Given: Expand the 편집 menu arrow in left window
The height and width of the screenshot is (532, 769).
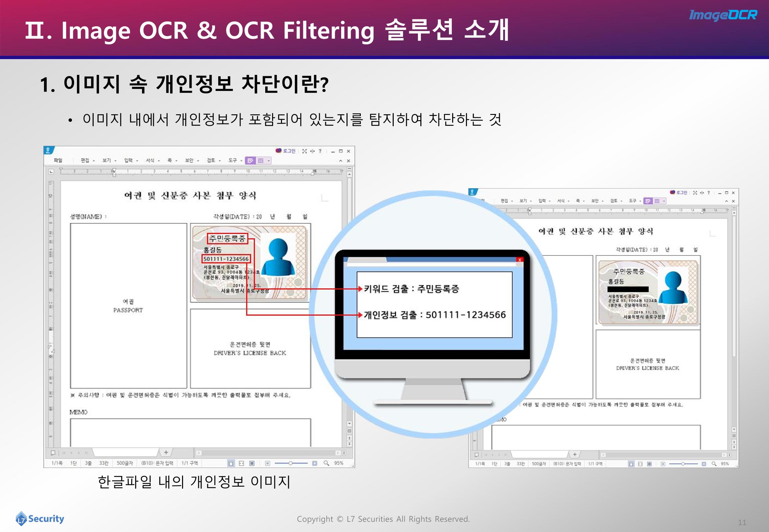Looking at the screenshot, I should pyautogui.click(x=94, y=161).
